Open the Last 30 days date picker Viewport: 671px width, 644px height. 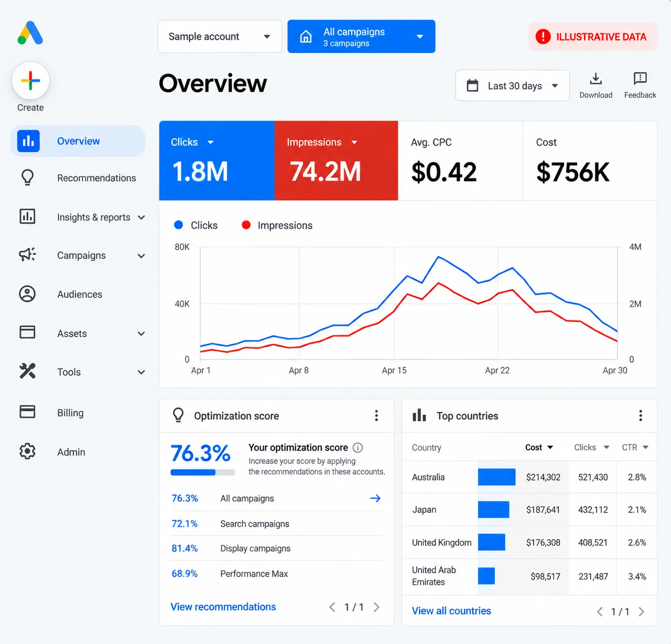(x=513, y=85)
